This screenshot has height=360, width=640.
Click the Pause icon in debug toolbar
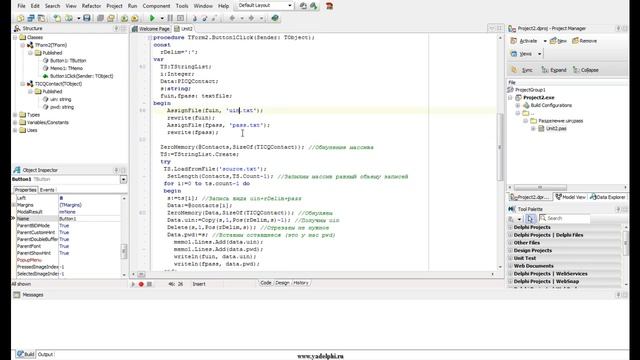pos(170,18)
